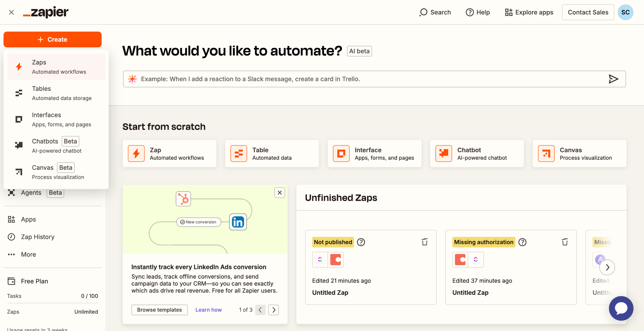The width and height of the screenshot is (644, 331).
Task: Dismiss the LinkedIn Ads promo card
Action: [x=279, y=193]
